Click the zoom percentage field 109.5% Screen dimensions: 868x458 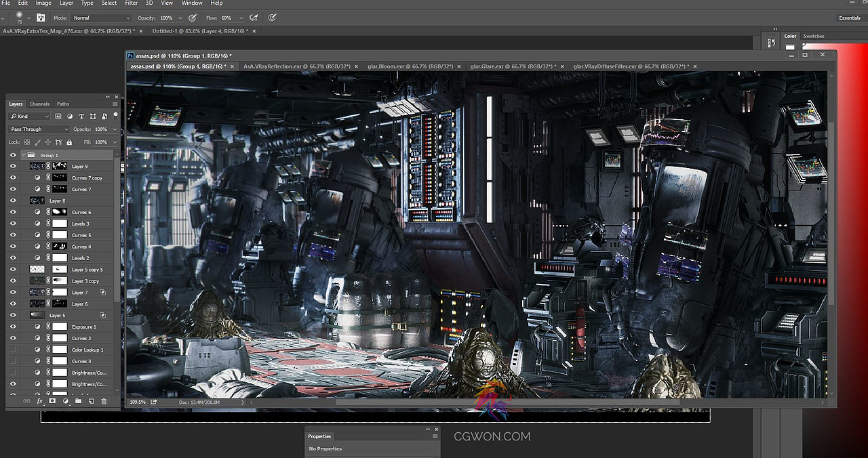point(138,402)
